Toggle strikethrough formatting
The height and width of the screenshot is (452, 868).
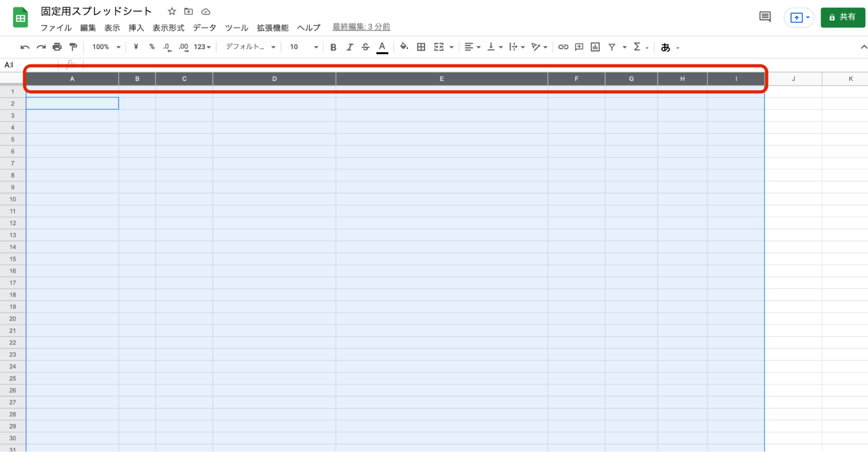click(366, 47)
